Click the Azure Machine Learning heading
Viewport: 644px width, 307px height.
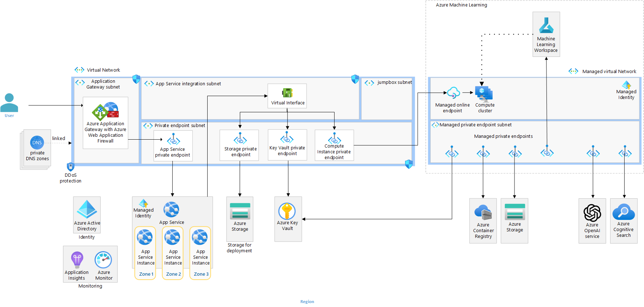point(462,5)
